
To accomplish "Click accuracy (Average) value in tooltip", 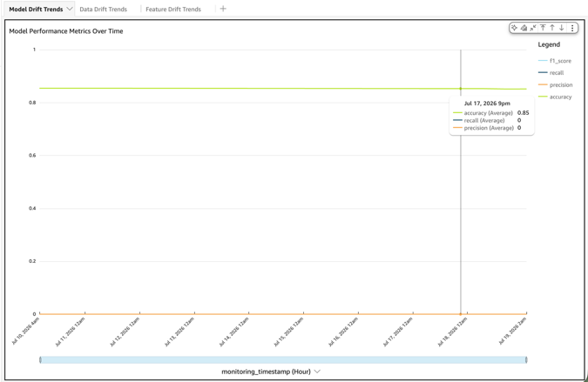I will (524, 113).
